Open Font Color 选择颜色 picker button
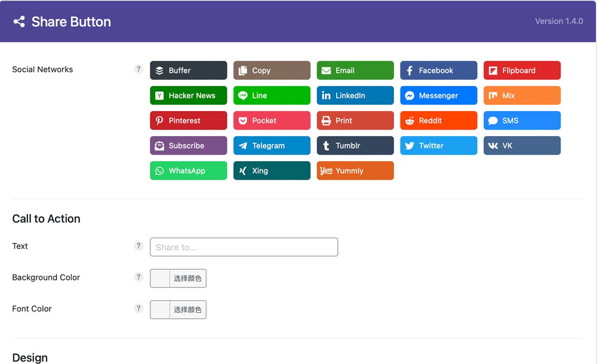Image resolution: width=597 pixels, height=364 pixels. point(187,310)
